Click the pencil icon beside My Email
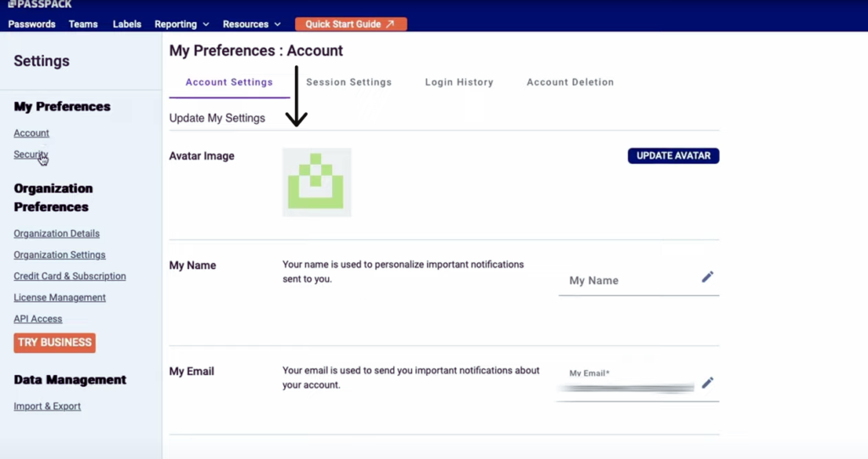 (x=708, y=383)
